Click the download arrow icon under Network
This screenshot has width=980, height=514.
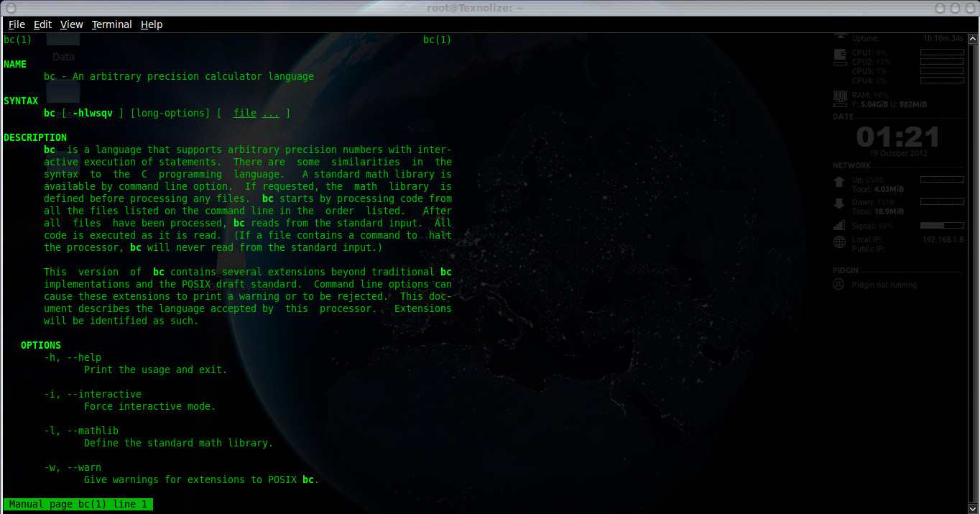839,204
